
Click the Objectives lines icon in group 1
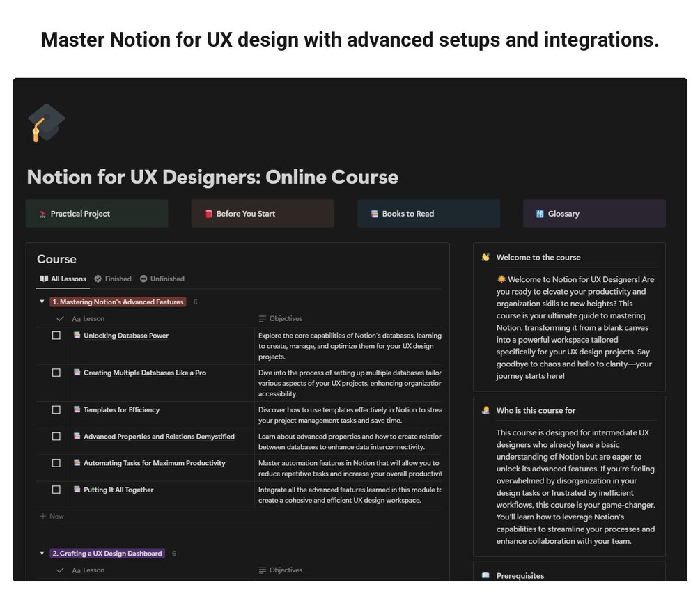pyautogui.click(x=263, y=319)
